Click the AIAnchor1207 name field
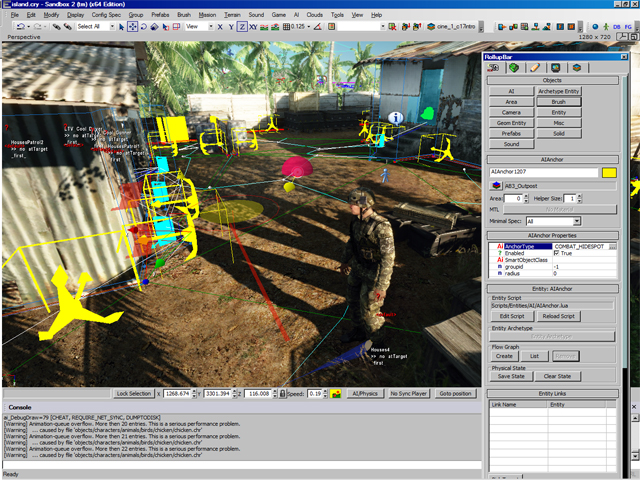The width and height of the screenshot is (640, 480). point(544,172)
